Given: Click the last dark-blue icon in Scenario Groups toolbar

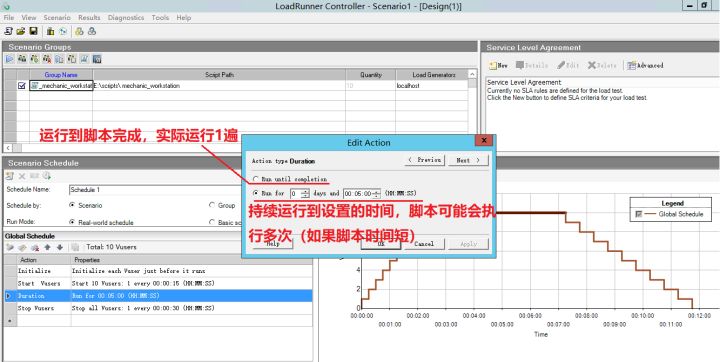Looking at the screenshot, I should pos(96,59).
